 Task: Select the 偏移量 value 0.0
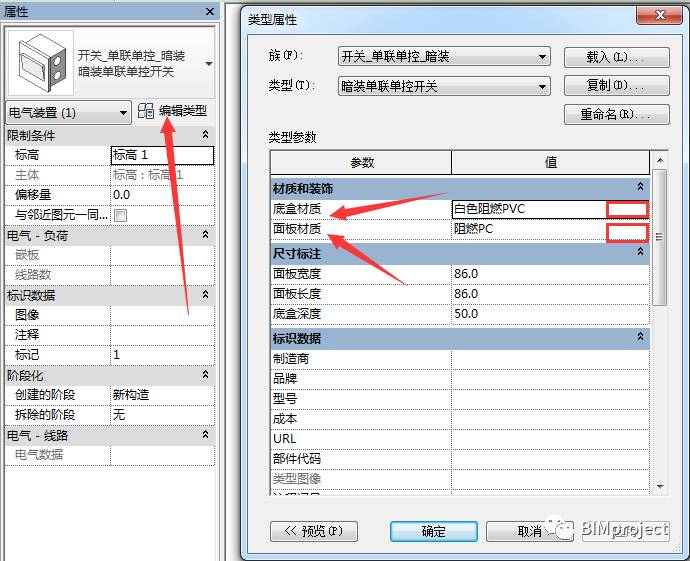coord(162,195)
